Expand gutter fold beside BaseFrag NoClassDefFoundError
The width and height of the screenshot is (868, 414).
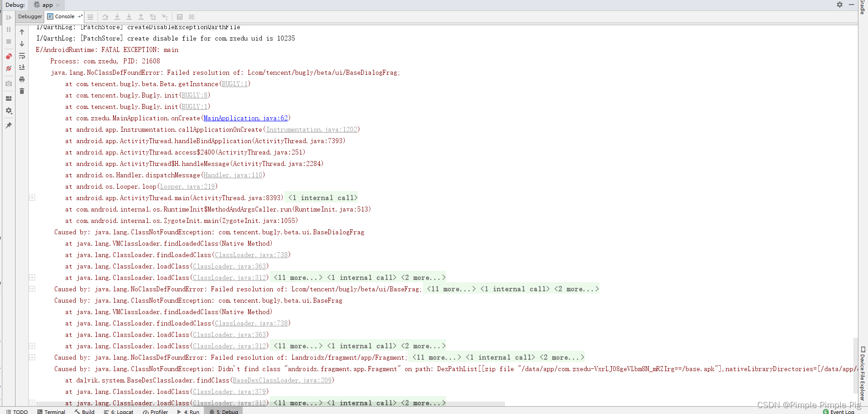32,289
